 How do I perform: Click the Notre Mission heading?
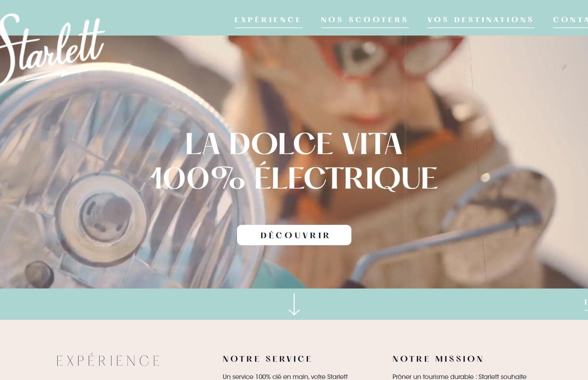pos(438,359)
